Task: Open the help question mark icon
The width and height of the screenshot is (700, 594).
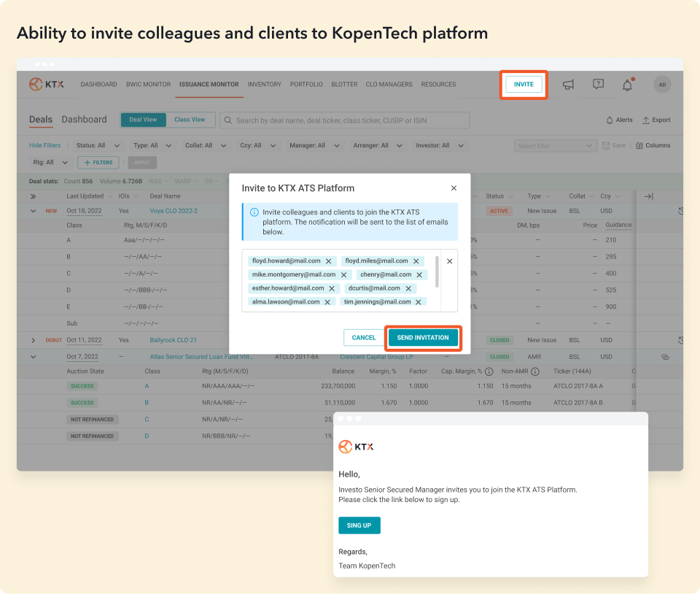Action: coord(598,85)
